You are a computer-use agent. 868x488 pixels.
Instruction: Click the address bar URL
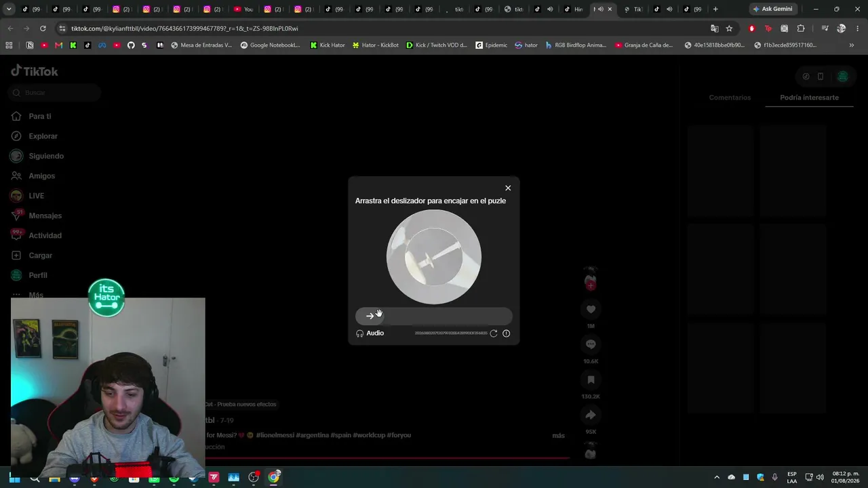[x=184, y=28]
